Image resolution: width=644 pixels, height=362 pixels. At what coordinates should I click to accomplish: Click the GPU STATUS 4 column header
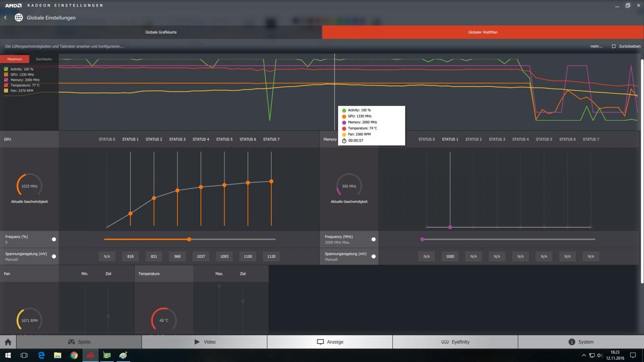(x=201, y=139)
